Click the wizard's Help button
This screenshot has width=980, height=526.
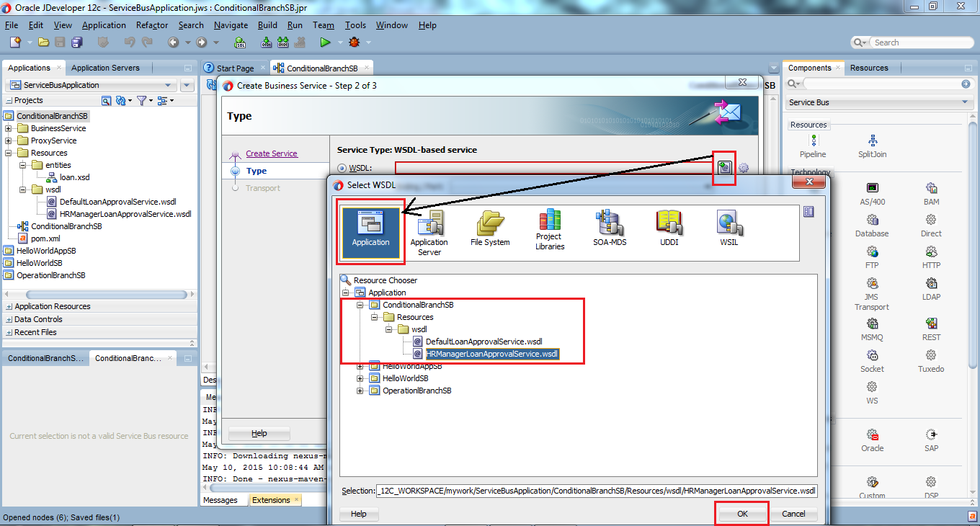click(x=259, y=433)
